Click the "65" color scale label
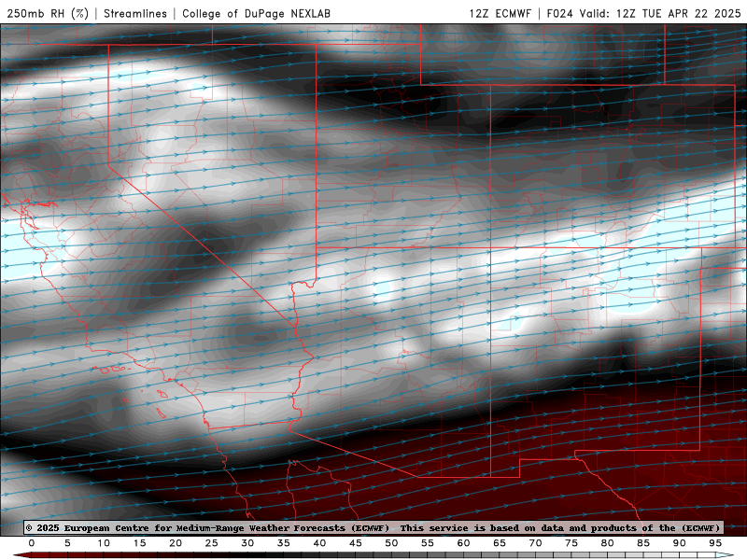Screen dimensions: 747x560 click(x=500, y=543)
